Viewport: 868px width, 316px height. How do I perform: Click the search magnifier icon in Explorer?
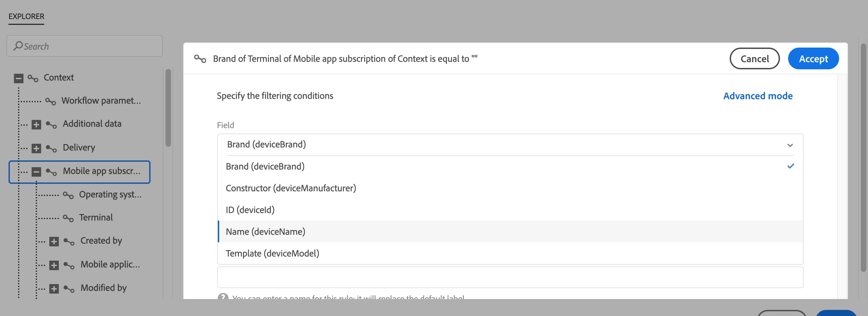[x=18, y=46]
